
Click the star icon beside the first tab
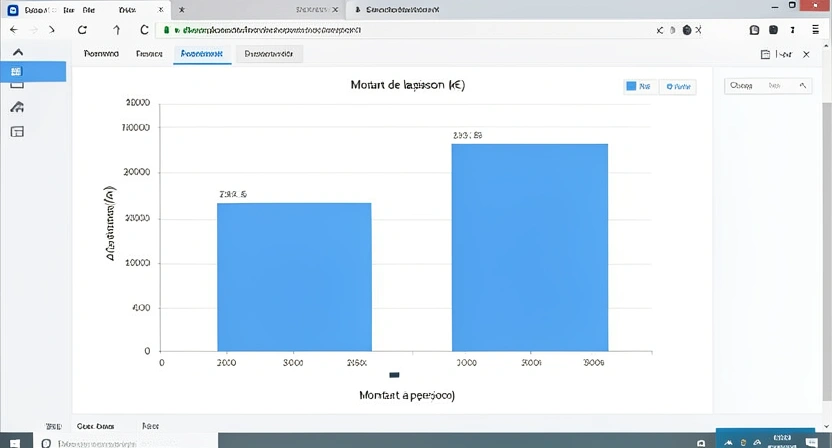(x=181, y=10)
